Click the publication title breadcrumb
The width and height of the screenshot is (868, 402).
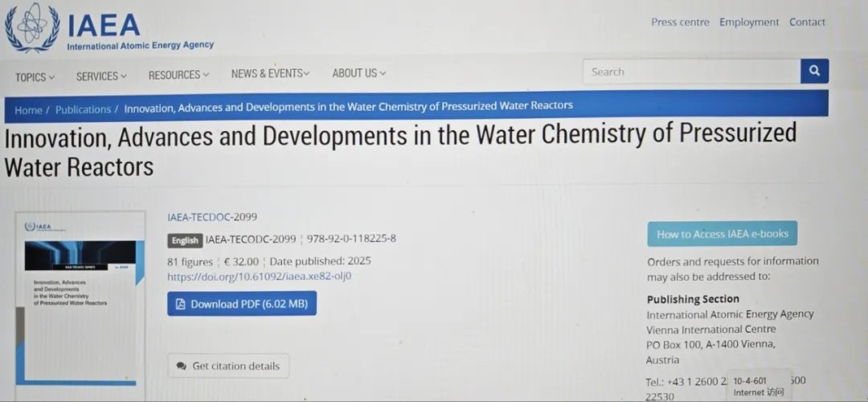tap(348, 106)
